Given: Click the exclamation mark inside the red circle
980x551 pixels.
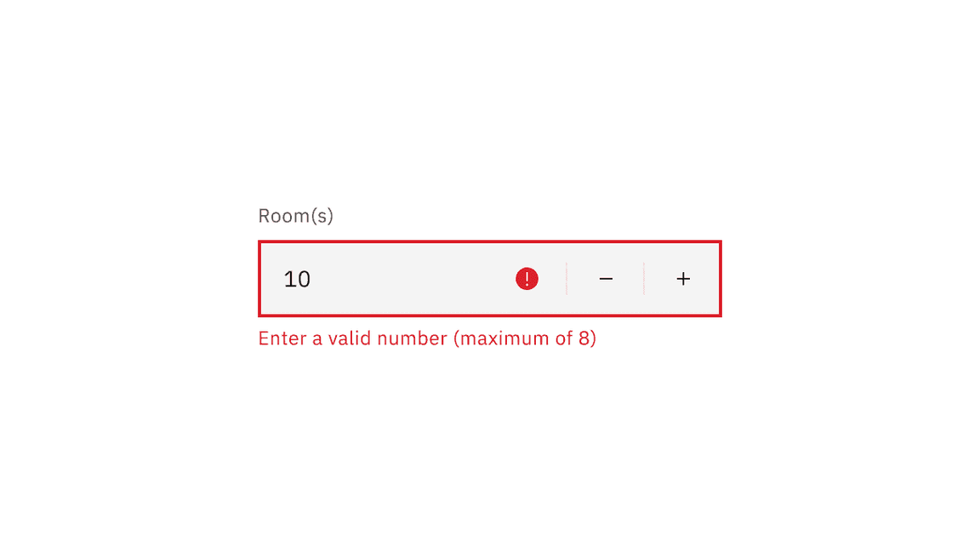Looking at the screenshot, I should (x=527, y=278).
